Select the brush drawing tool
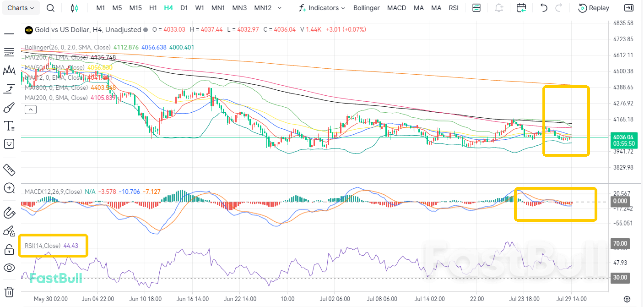The height and width of the screenshot is (307, 644). click(x=9, y=107)
